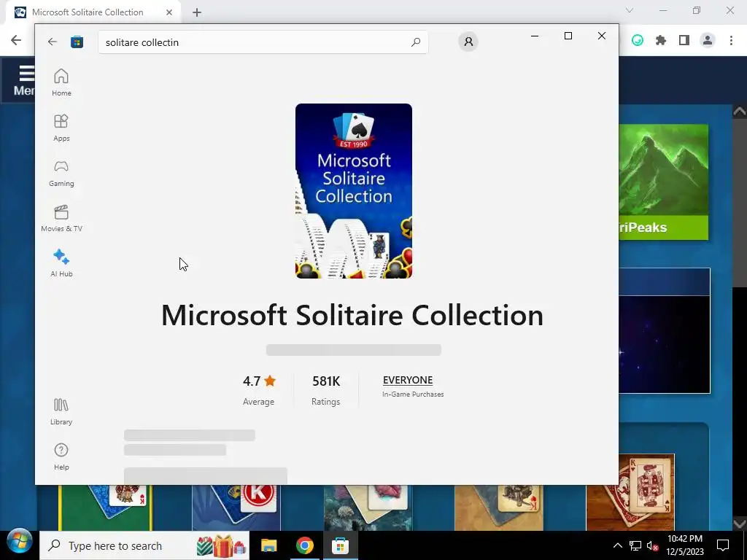The height and width of the screenshot is (560, 747).
Task: Select the Microsoft Solitaire Collection browser tab
Action: (x=93, y=12)
